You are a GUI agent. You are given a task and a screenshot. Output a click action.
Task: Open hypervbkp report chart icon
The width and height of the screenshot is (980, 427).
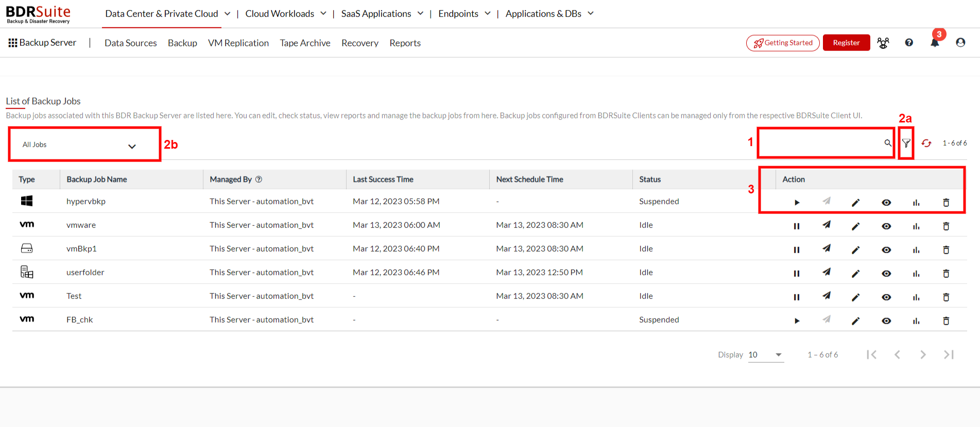point(916,203)
